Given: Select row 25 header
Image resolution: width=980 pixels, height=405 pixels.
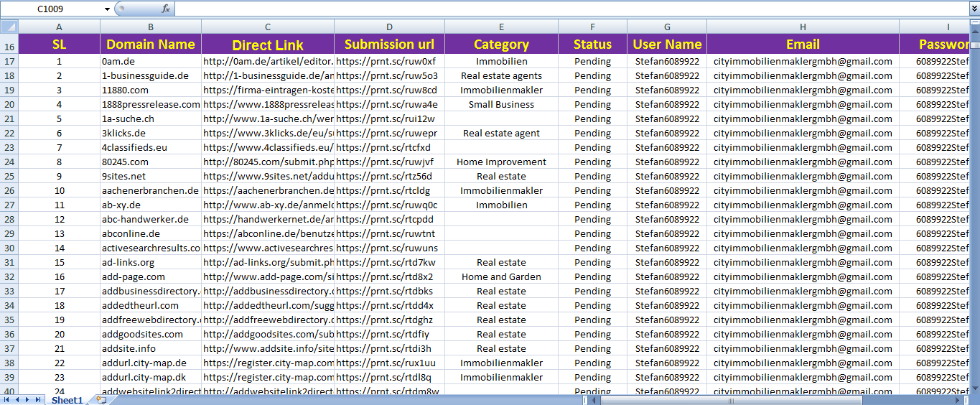Looking at the screenshot, I should (x=9, y=176).
